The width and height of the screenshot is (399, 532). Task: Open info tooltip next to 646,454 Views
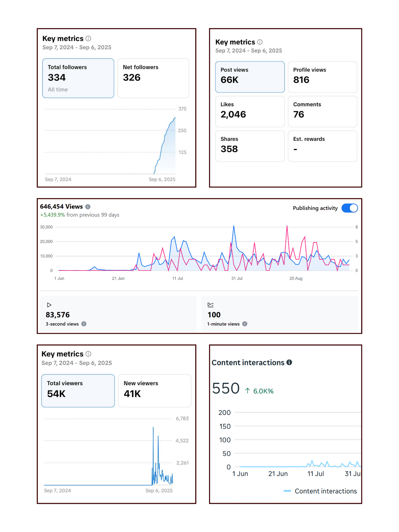(x=88, y=207)
